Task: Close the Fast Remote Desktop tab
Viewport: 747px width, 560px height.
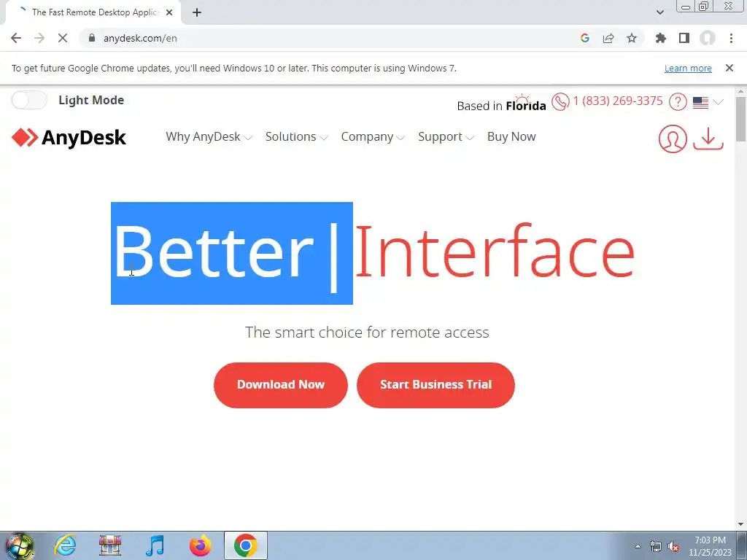Action: 169,12
